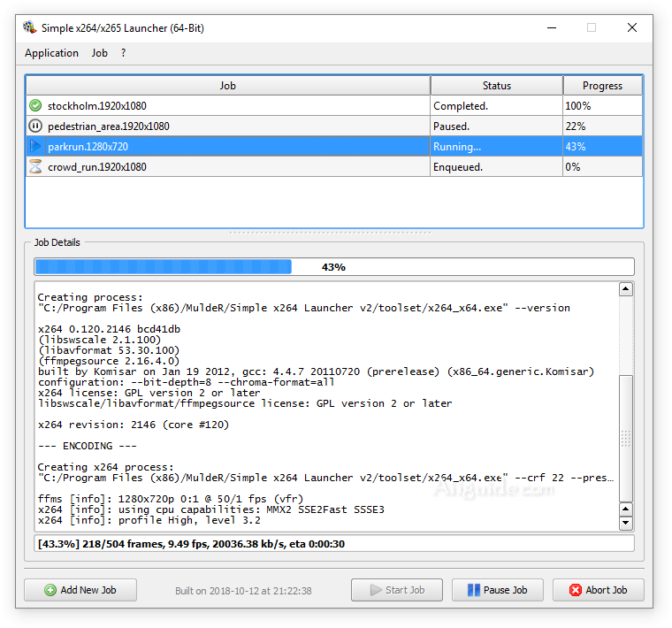Click the hourglass icon of crowd_run job

point(35,167)
